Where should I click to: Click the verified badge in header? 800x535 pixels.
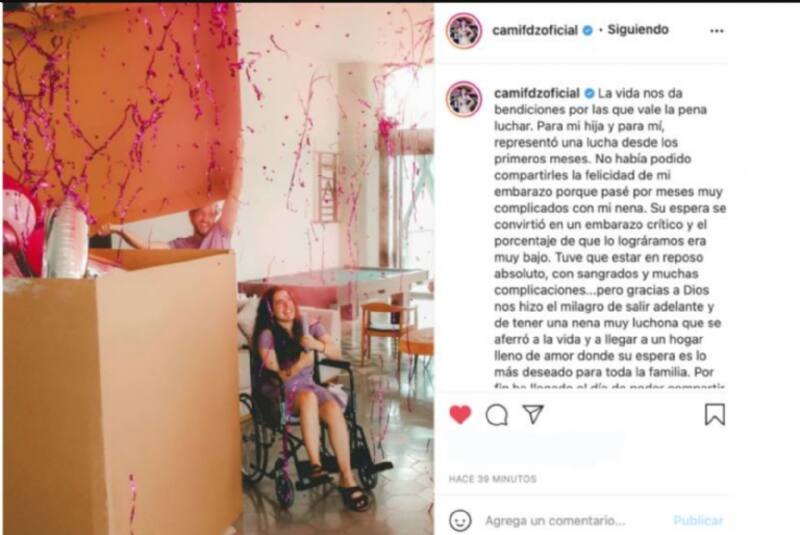(x=588, y=31)
